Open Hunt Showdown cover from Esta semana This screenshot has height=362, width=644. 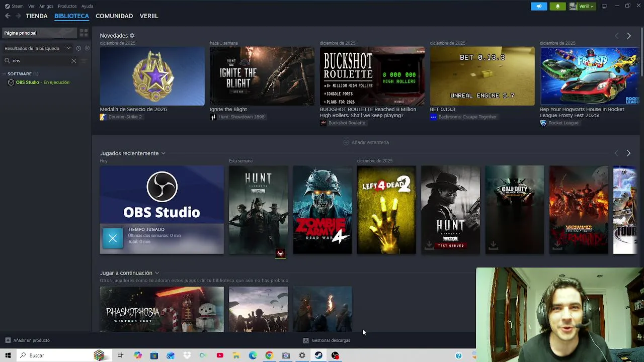[259, 210]
